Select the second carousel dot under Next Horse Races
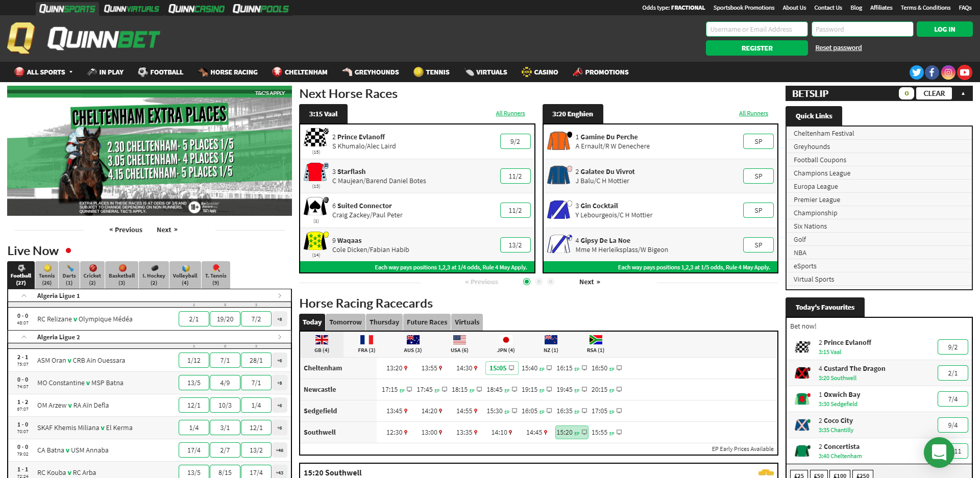This screenshot has height=478, width=980. tap(539, 281)
